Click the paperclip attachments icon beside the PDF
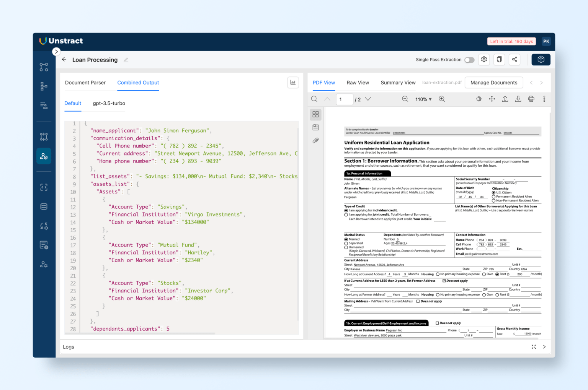Viewport: 588px width, 390px height. pyautogui.click(x=315, y=140)
